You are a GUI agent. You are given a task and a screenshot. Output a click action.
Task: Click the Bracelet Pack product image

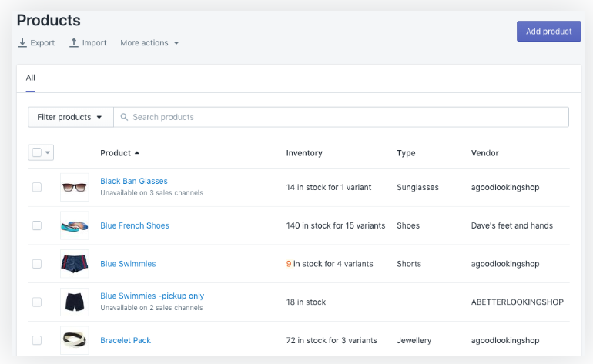click(x=74, y=340)
